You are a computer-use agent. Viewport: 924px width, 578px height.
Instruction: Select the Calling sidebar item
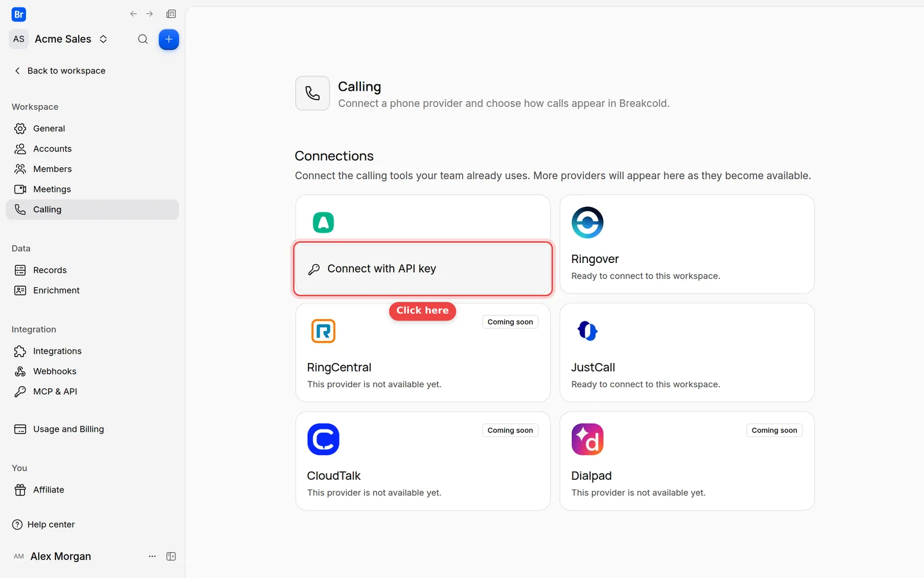click(92, 209)
